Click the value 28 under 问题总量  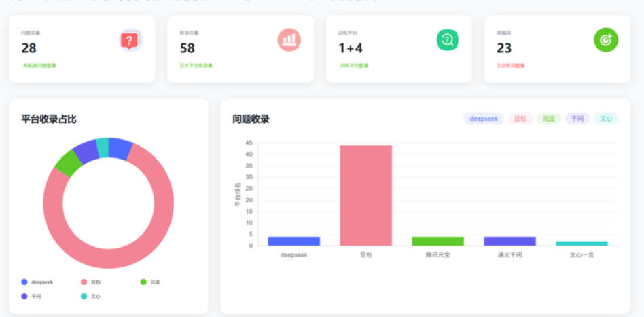[x=29, y=48]
